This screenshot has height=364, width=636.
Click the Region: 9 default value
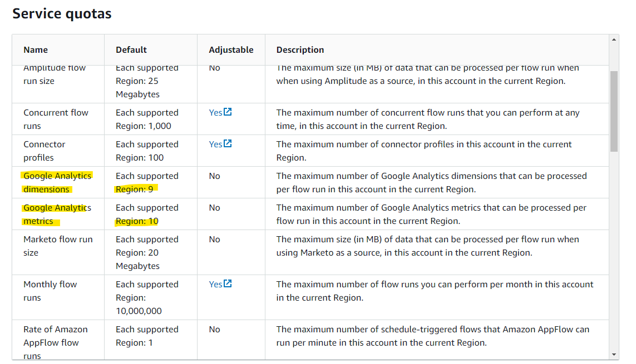tap(134, 189)
